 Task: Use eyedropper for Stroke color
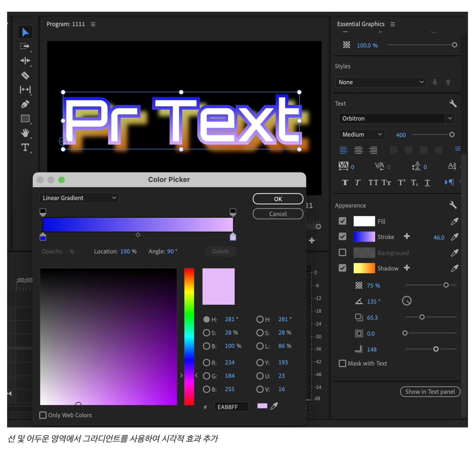(x=454, y=237)
